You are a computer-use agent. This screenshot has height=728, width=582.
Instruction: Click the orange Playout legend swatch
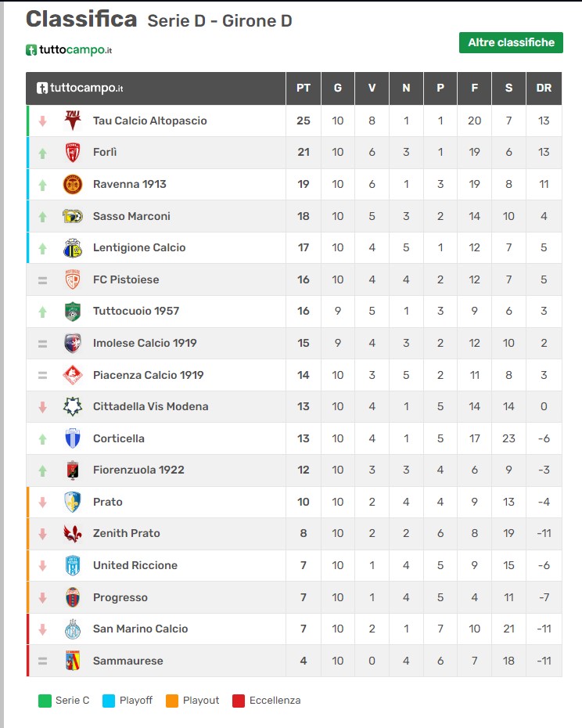click(172, 701)
